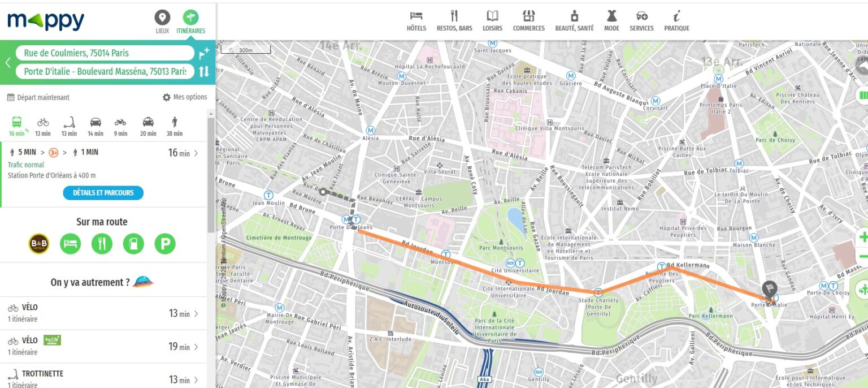
Task: Edit the Rue de Coulmiers departure field
Action: (105, 53)
